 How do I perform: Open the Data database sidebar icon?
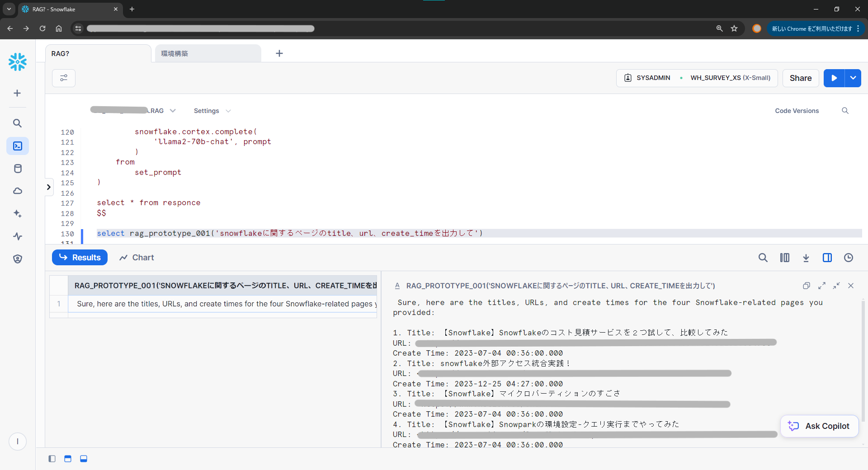point(18,169)
